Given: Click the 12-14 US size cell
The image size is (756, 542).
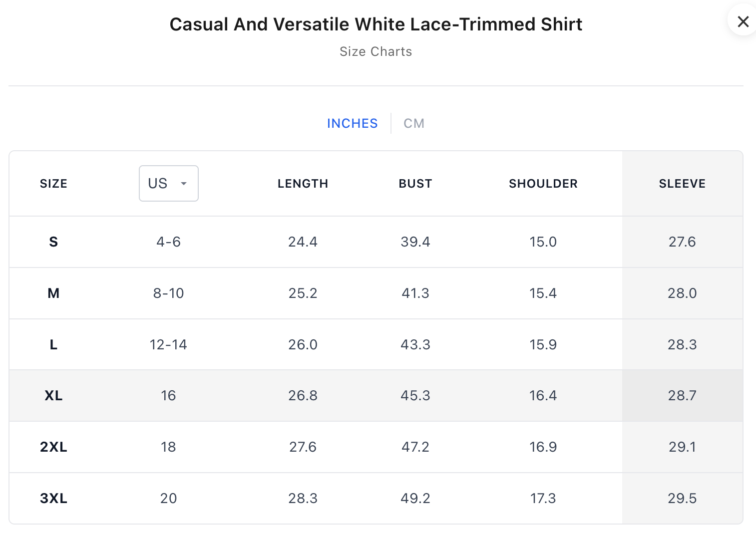Looking at the screenshot, I should (x=168, y=345).
